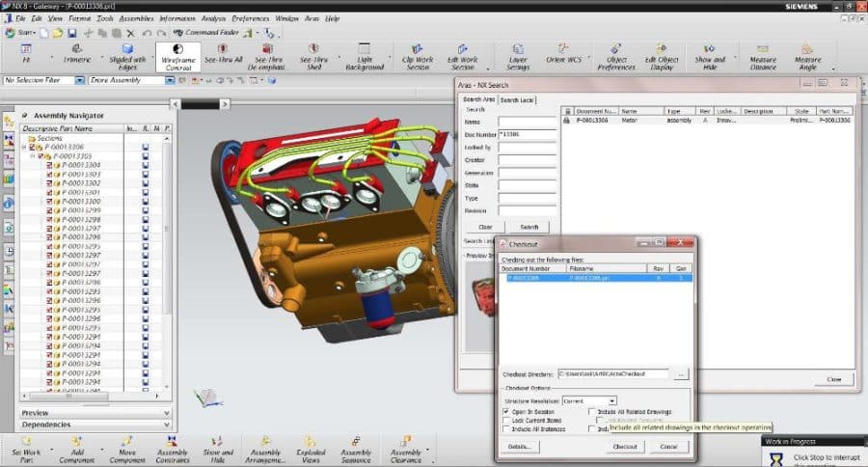Expand the Preview panel
This screenshot has width=868, height=467.
click(167, 413)
